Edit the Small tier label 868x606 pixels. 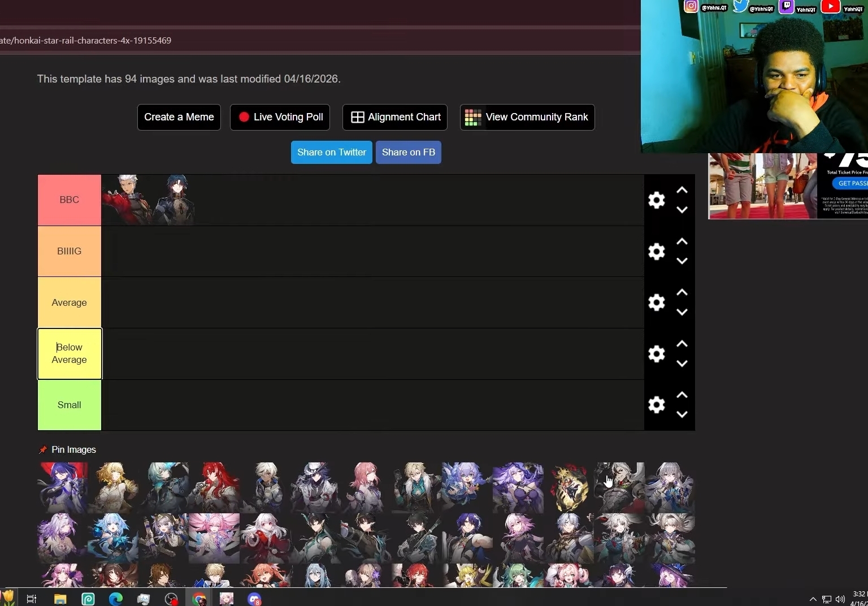(70, 405)
